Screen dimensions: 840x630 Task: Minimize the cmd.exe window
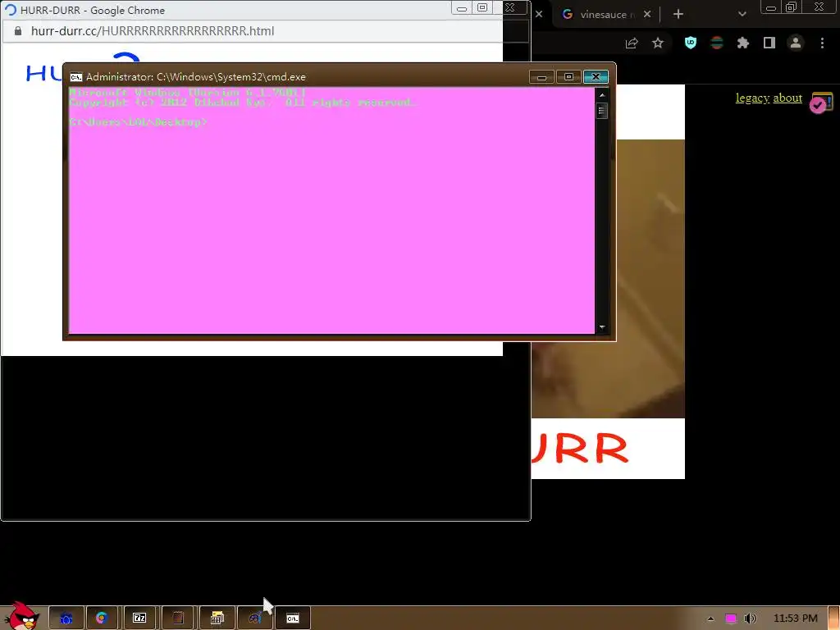(541, 77)
